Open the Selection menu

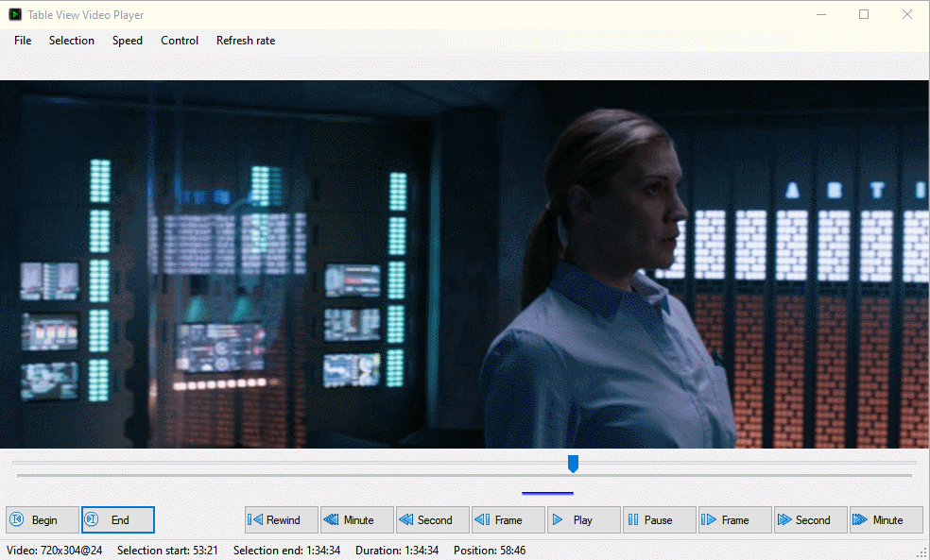(72, 41)
